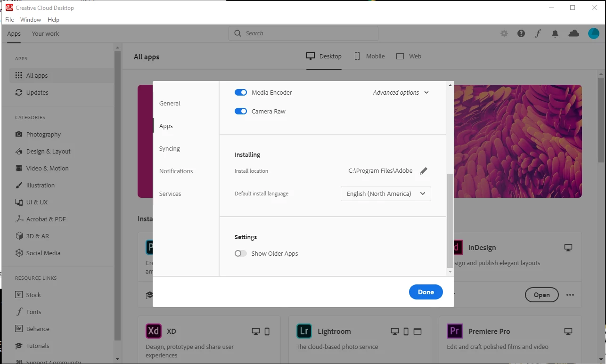This screenshot has height=364, width=606.
Task: Select Services preferences section
Action: coord(170,194)
